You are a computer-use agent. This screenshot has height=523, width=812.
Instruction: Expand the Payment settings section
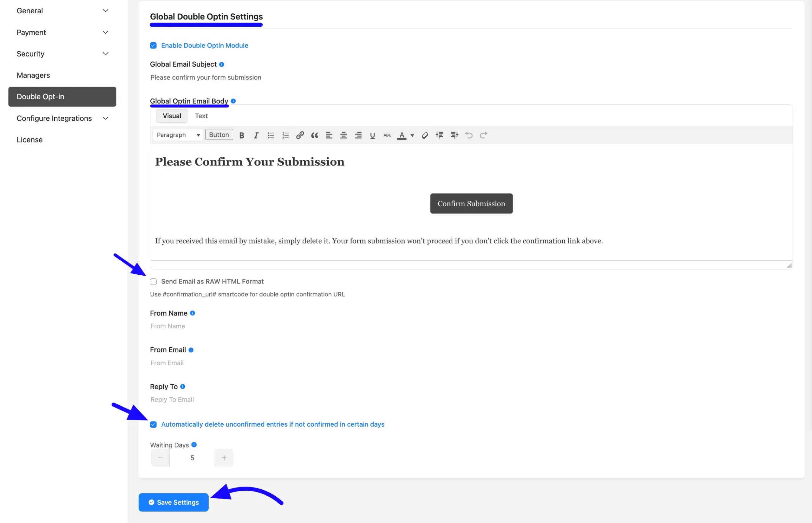click(62, 32)
